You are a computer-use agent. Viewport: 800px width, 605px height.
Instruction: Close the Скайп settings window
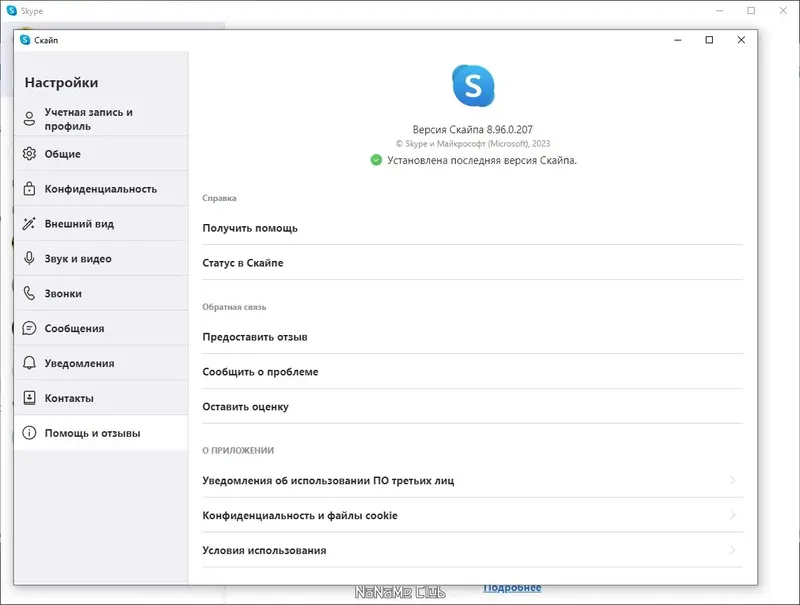point(741,40)
